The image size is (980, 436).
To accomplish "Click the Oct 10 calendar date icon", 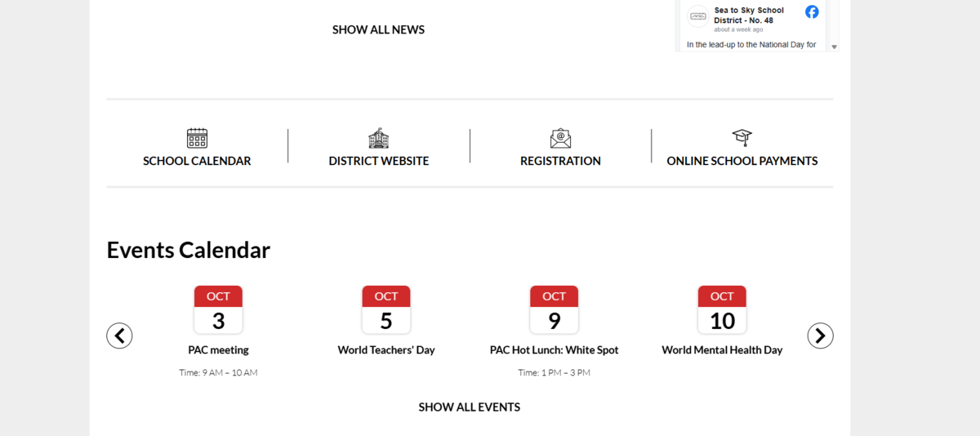I will pyautogui.click(x=722, y=309).
